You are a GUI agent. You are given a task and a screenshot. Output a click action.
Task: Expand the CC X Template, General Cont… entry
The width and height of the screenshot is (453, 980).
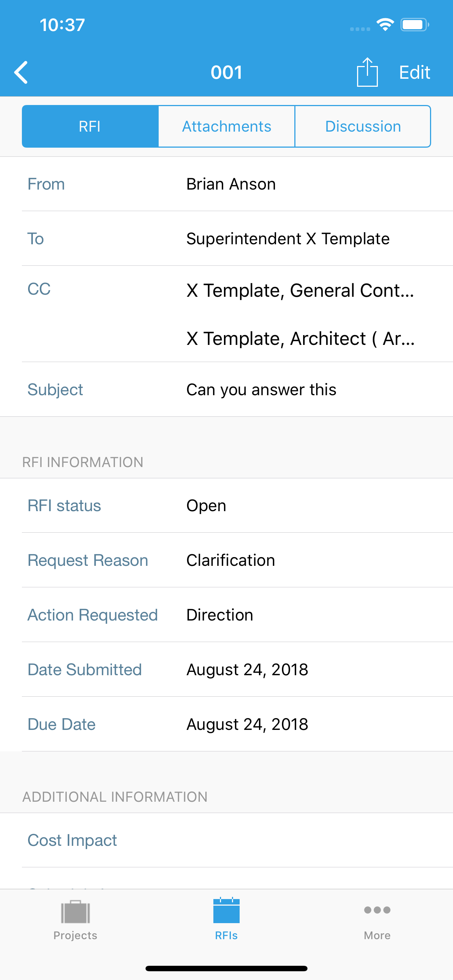(300, 290)
